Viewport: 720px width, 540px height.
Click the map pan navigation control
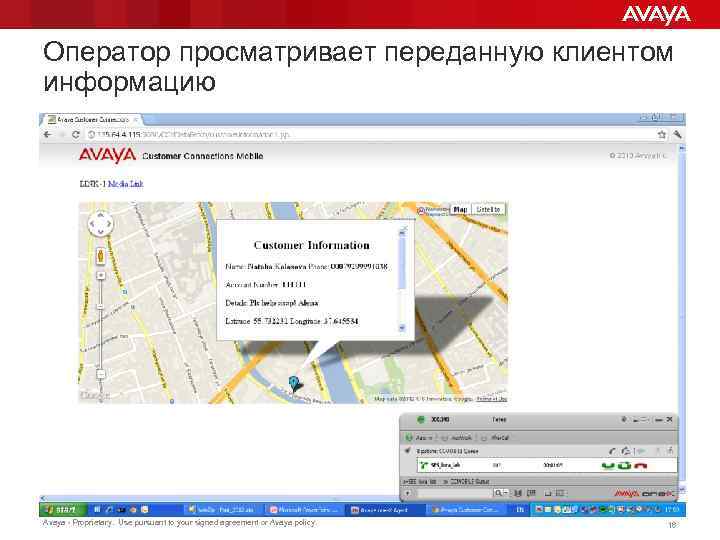tap(100, 224)
